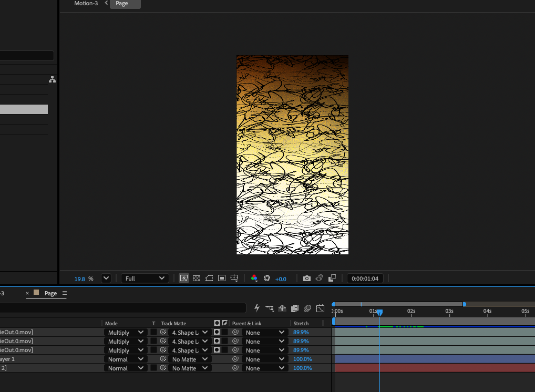535x392 pixels.
Task: Click the 100.0% stretch value for "ayer 1"
Action: [303, 359]
